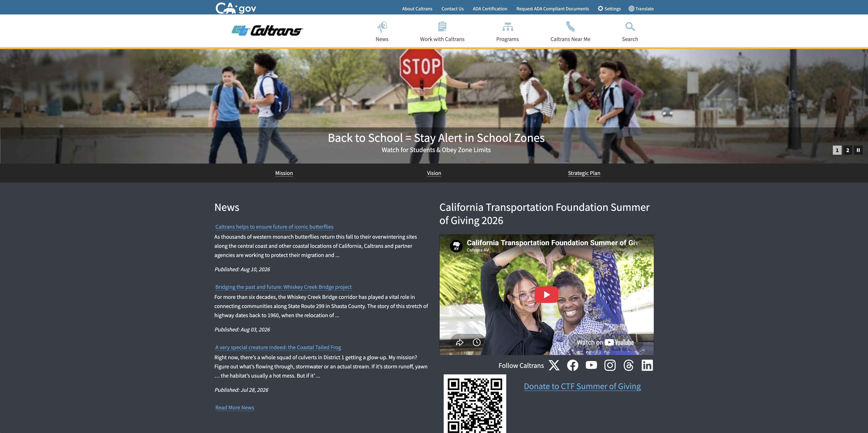Open Caltrans Instagram icon
The width and height of the screenshot is (868, 433).
tap(610, 365)
